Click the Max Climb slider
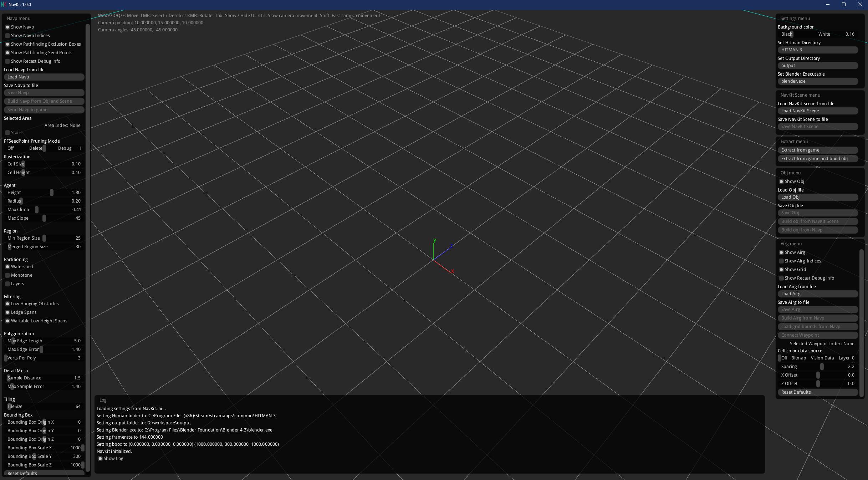 coord(44,210)
